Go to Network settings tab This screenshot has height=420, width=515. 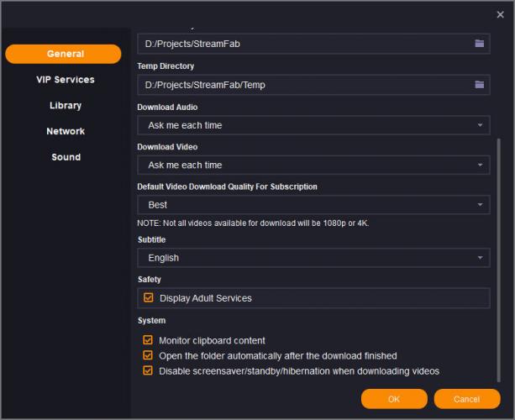coord(65,131)
